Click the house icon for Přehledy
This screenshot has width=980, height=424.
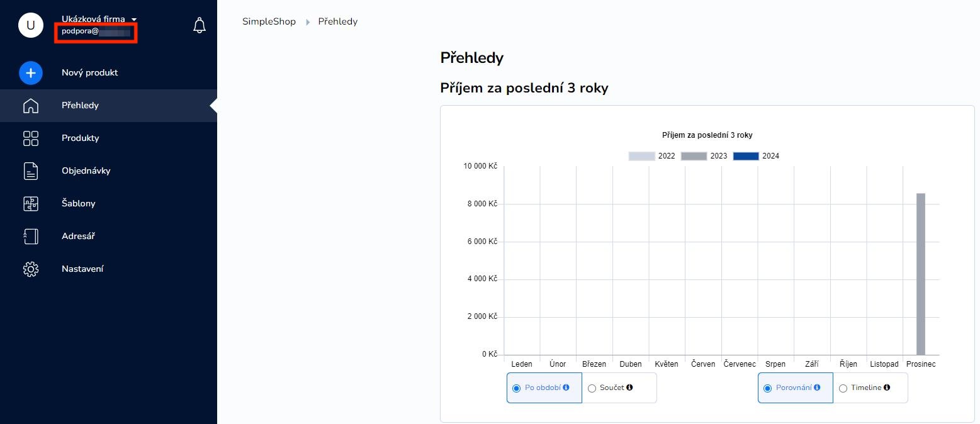click(x=30, y=106)
